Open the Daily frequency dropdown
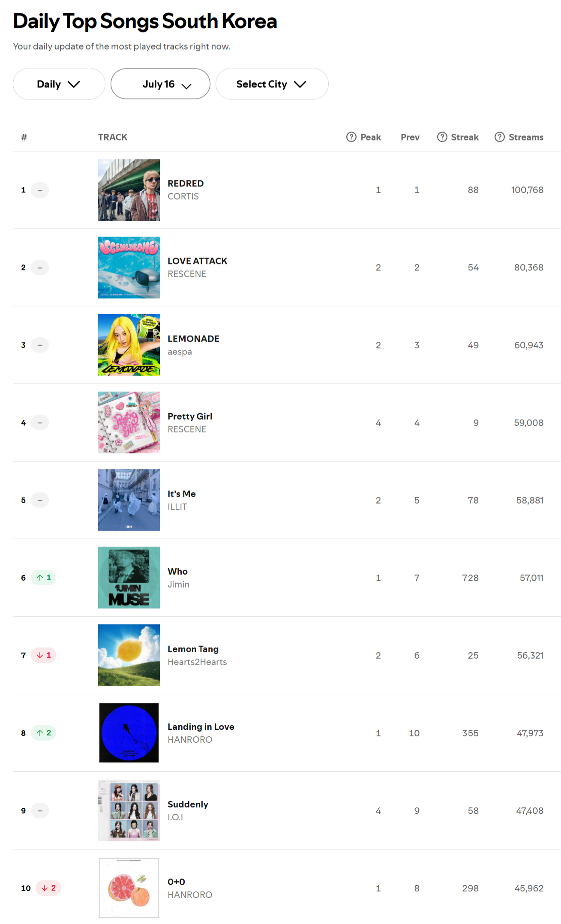This screenshot has width=561, height=924. [59, 84]
